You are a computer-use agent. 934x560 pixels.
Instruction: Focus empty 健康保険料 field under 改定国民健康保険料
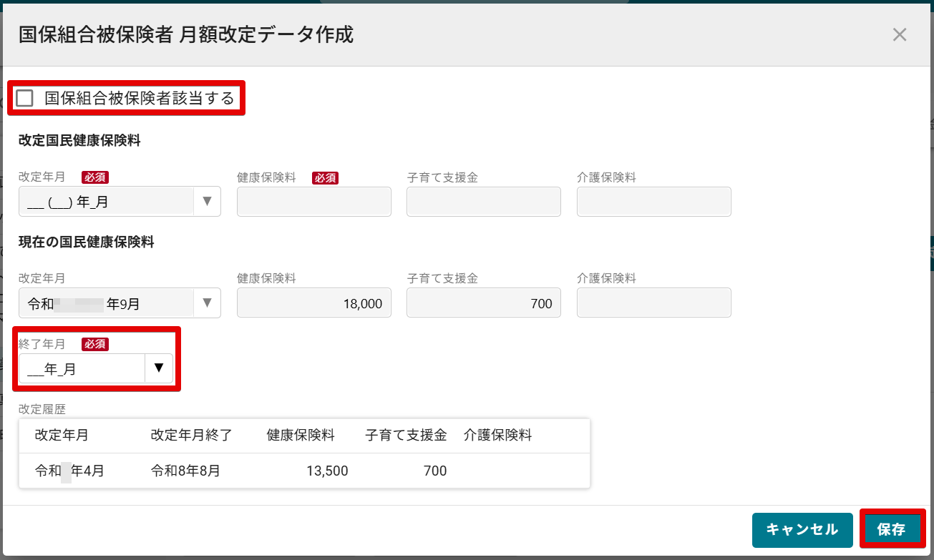[314, 202]
